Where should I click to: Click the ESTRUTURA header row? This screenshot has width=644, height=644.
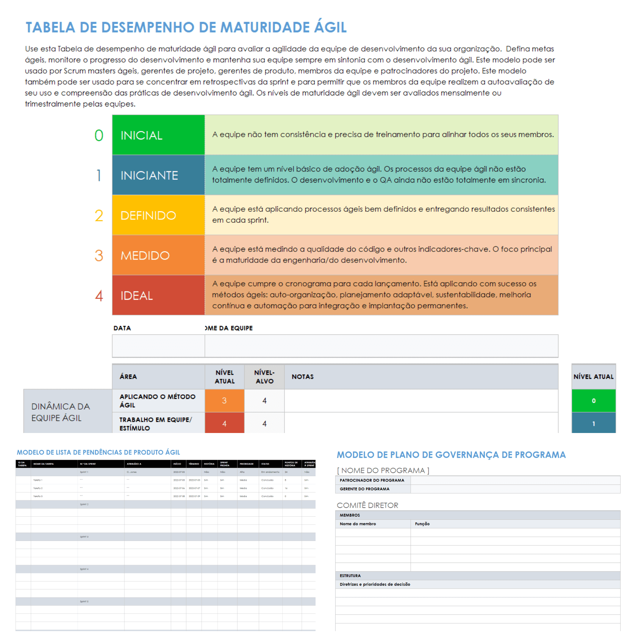coord(478,576)
